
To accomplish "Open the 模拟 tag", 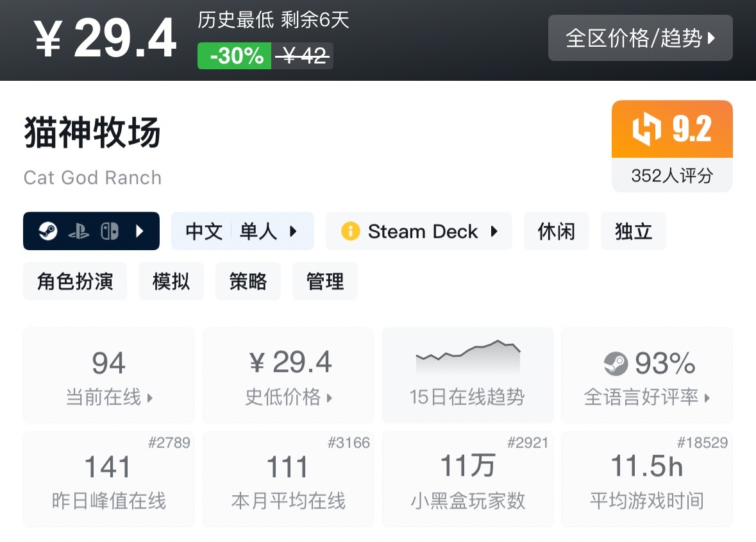I will coord(171,281).
